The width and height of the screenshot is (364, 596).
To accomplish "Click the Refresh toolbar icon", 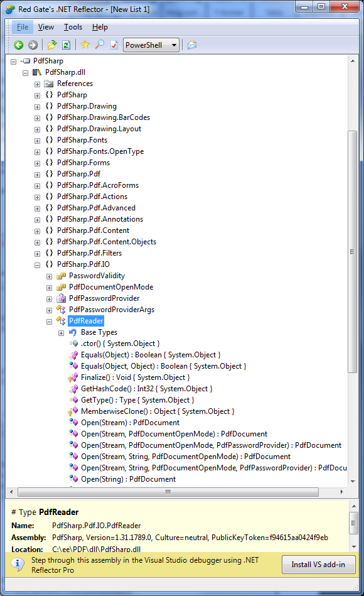I will (x=66, y=45).
